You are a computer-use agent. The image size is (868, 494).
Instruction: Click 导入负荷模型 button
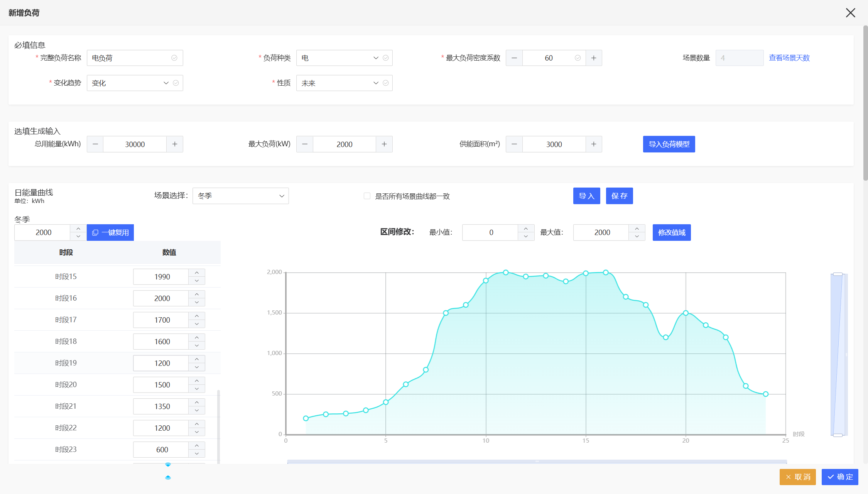669,144
